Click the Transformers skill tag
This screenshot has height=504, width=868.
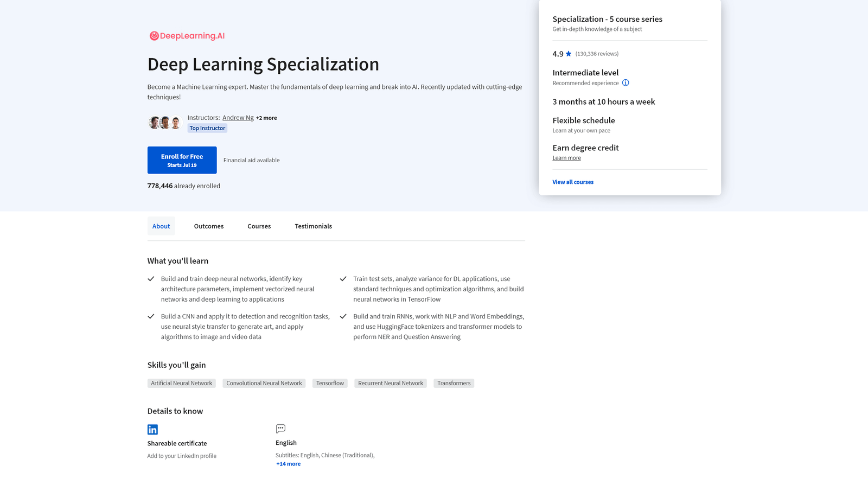[454, 383]
